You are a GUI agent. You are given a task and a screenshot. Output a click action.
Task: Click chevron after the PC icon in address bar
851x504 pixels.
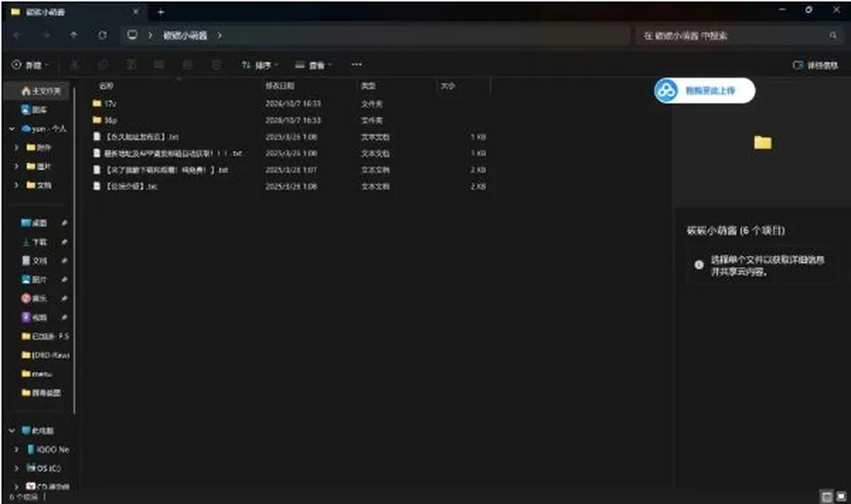tap(151, 35)
